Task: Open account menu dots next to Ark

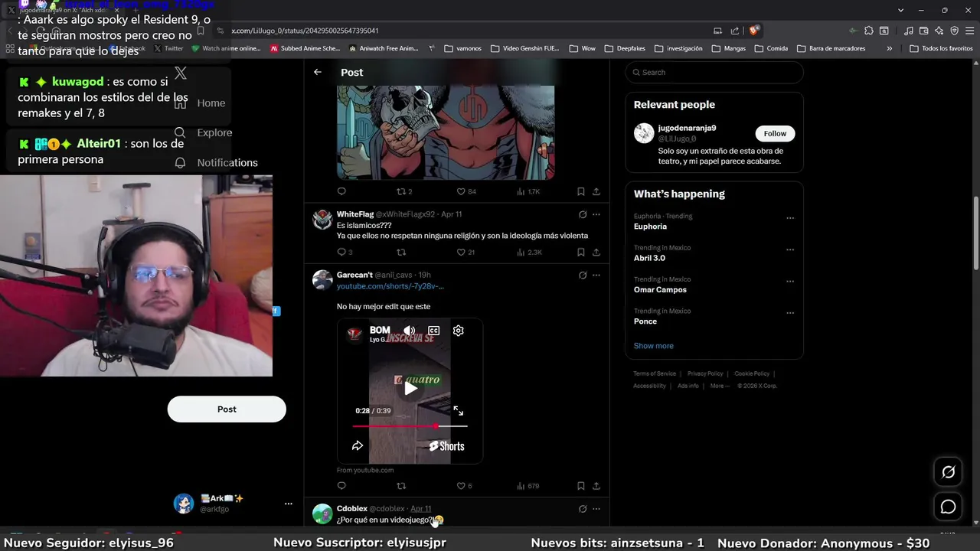Action: [x=289, y=504]
